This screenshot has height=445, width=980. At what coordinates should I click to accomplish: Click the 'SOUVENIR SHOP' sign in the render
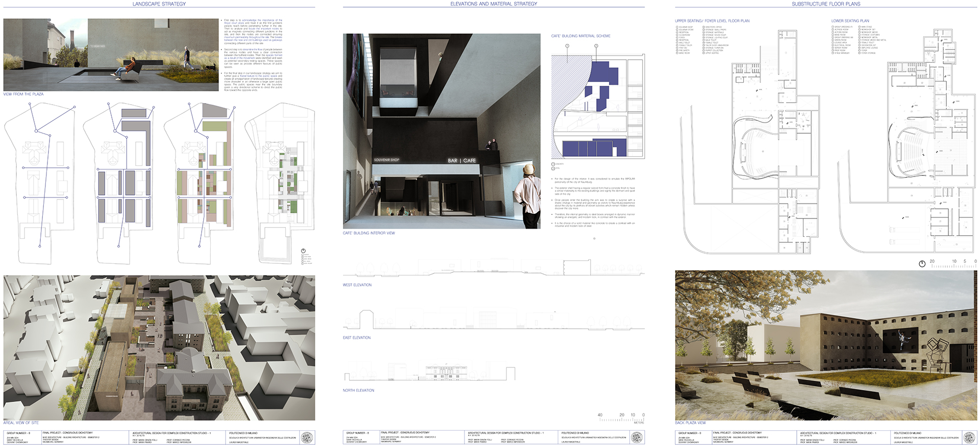[386, 160]
